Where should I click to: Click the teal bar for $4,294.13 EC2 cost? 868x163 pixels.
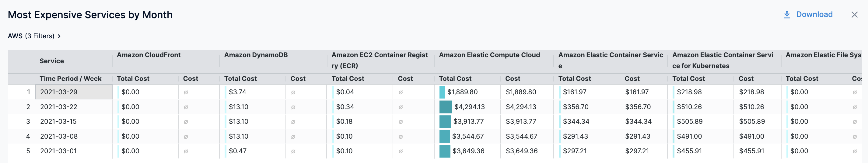(446, 107)
